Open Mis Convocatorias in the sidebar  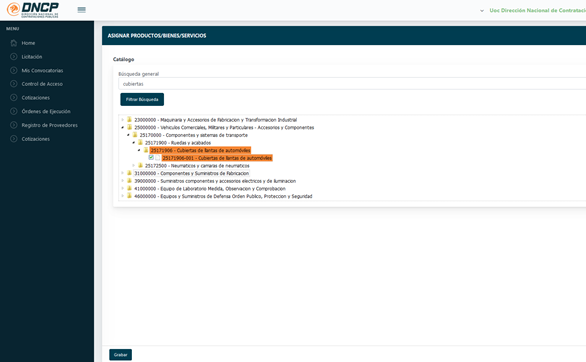(42, 71)
